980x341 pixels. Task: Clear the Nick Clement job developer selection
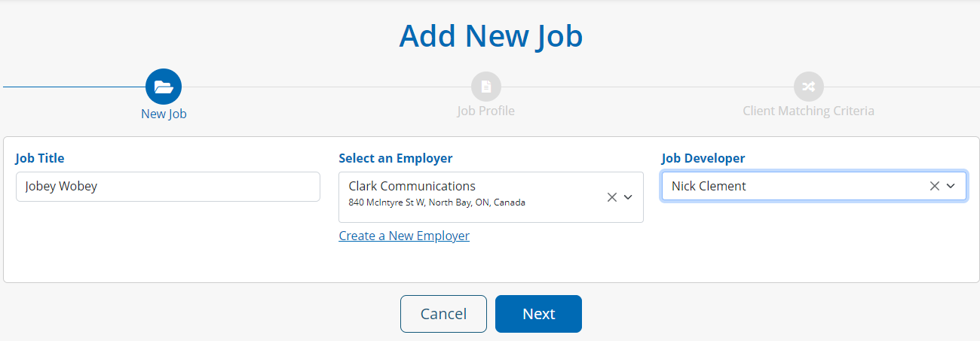pos(935,186)
